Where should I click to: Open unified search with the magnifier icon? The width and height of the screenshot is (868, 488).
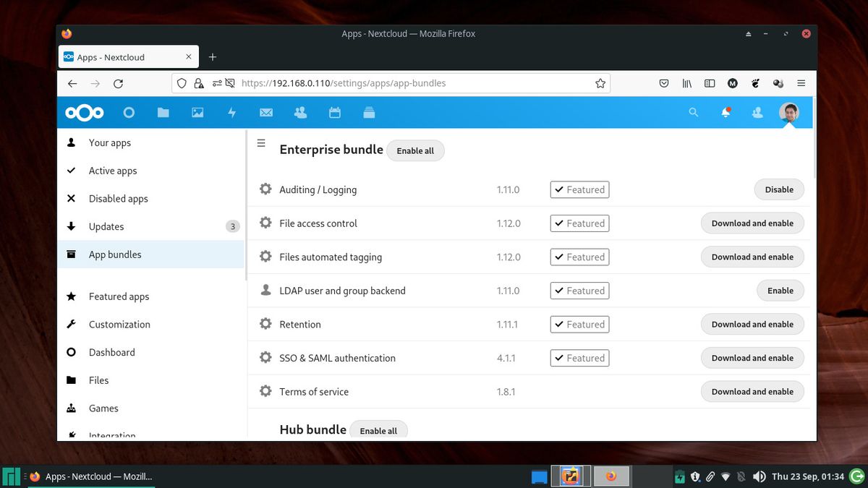point(693,113)
